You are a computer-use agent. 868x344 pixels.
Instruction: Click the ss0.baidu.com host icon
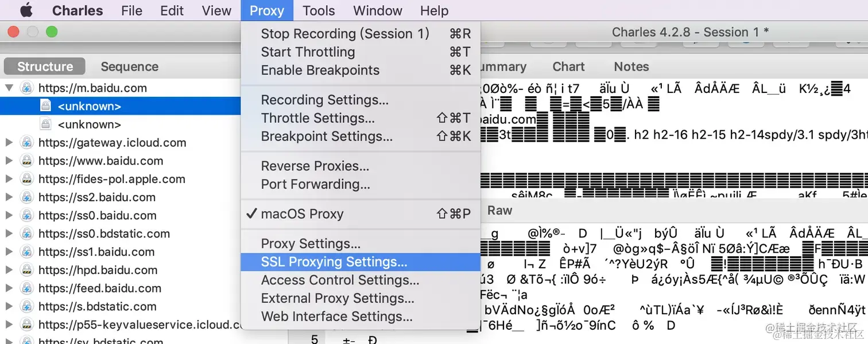[x=26, y=216]
